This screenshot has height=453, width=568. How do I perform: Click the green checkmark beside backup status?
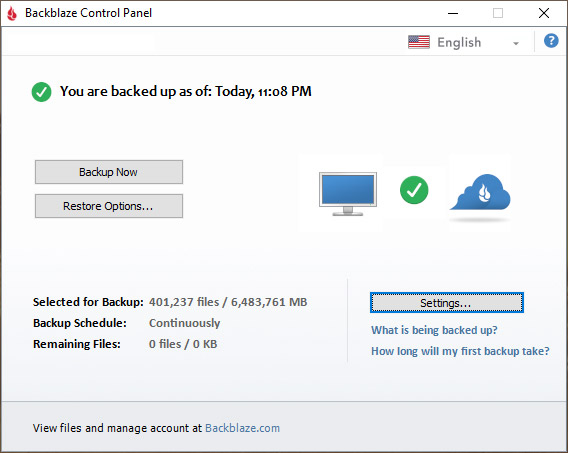(41, 92)
